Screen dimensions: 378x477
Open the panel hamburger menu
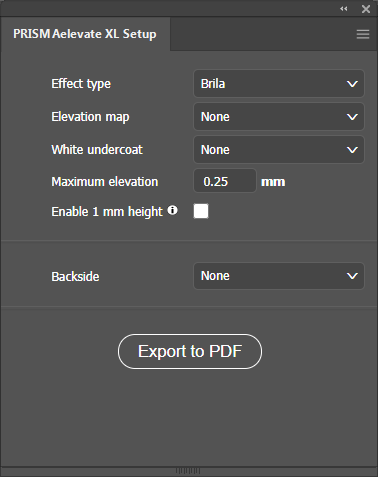[363, 34]
